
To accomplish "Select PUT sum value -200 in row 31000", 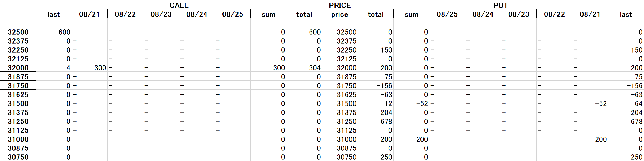I will coord(411,139).
